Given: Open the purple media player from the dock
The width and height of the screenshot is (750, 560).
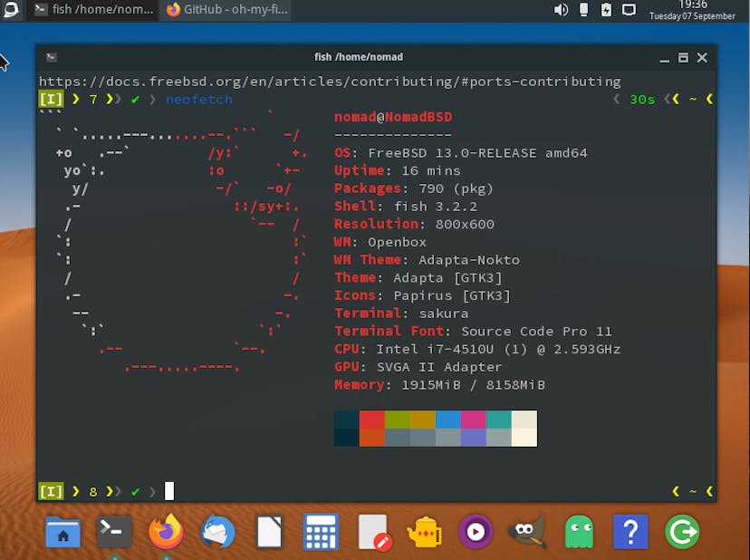Looking at the screenshot, I should [476, 532].
